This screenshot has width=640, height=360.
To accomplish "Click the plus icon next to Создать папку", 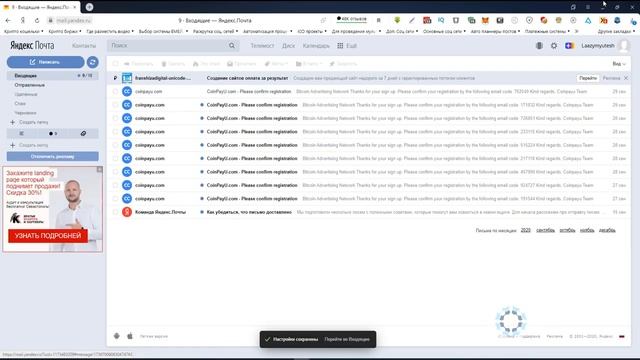I will click(x=12, y=122).
